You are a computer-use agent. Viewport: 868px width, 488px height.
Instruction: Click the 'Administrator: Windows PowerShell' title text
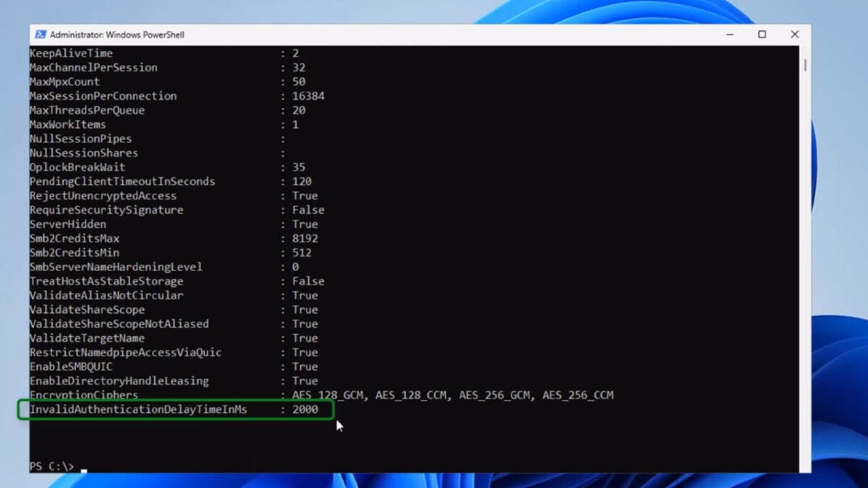117,35
